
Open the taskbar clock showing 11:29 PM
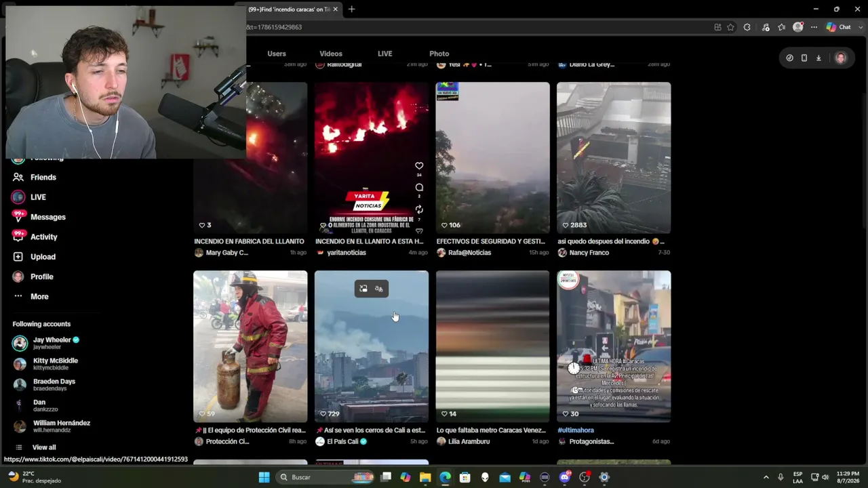pyautogui.click(x=848, y=477)
